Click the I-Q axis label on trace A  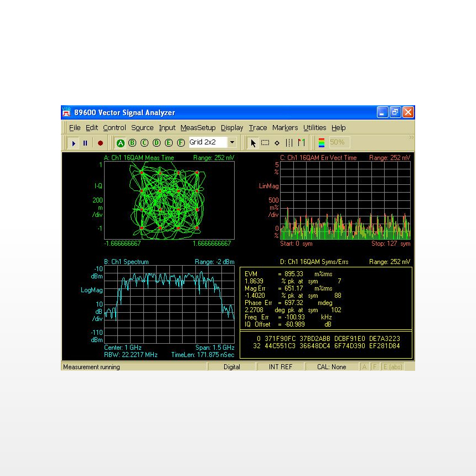pos(99,186)
